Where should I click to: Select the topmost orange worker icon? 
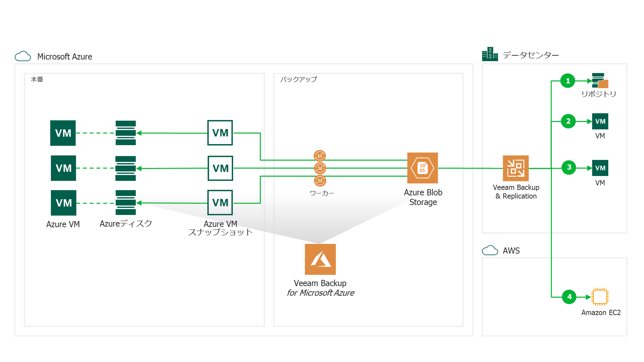320,156
